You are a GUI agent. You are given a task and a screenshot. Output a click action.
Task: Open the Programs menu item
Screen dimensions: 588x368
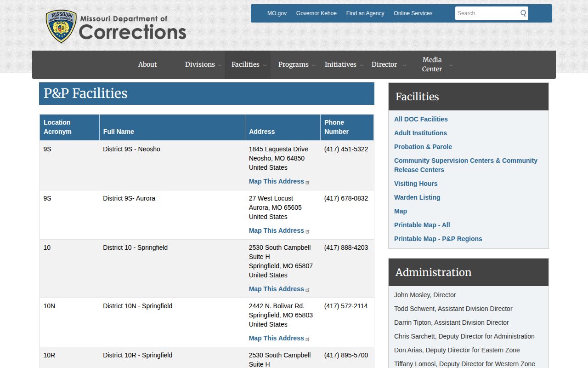[293, 64]
